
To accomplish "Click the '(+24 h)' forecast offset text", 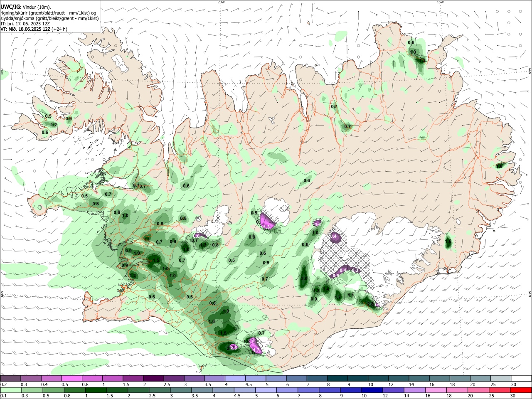I will pyautogui.click(x=60, y=29).
